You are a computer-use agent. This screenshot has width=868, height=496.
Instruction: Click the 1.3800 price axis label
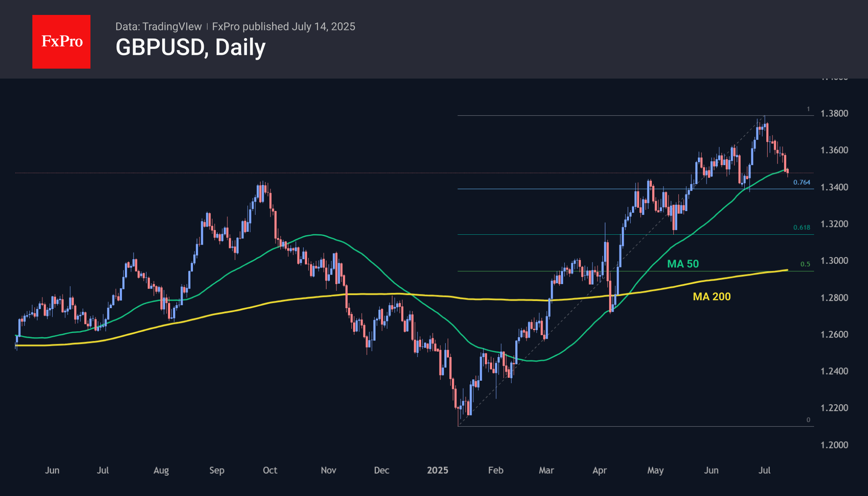tap(834, 114)
